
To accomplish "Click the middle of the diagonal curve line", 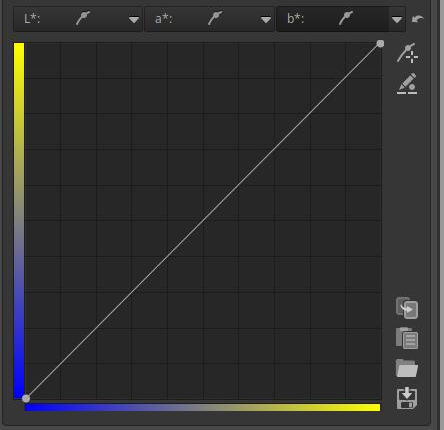I will point(203,221).
